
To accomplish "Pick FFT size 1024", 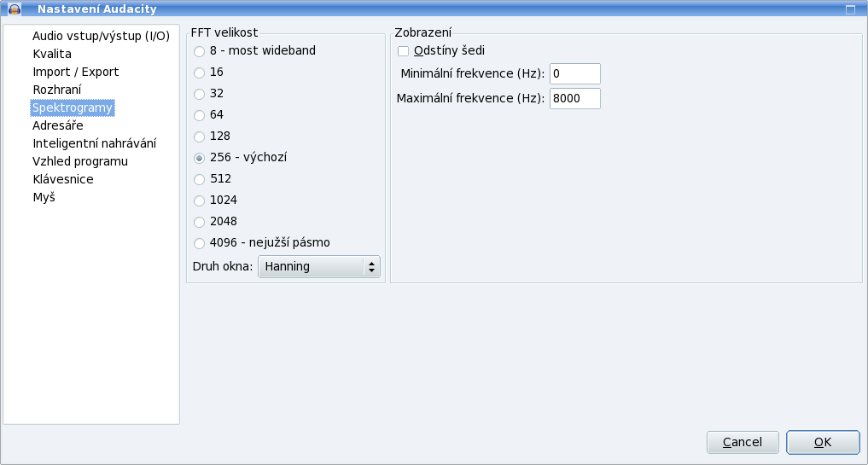I will coord(199,201).
